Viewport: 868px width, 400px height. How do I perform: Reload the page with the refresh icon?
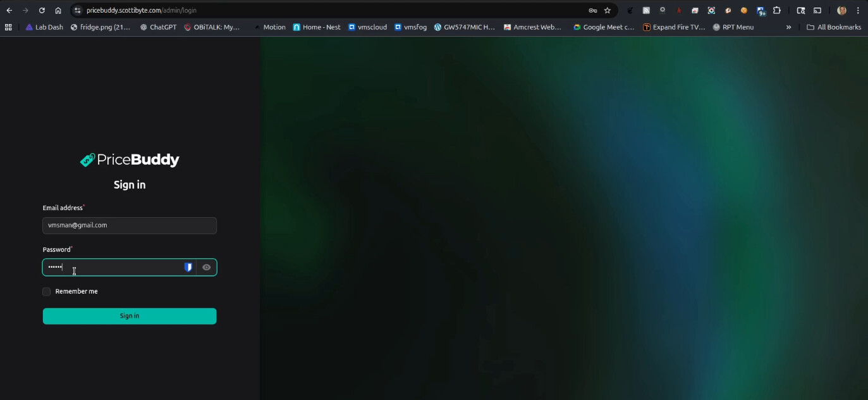tap(42, 10)
